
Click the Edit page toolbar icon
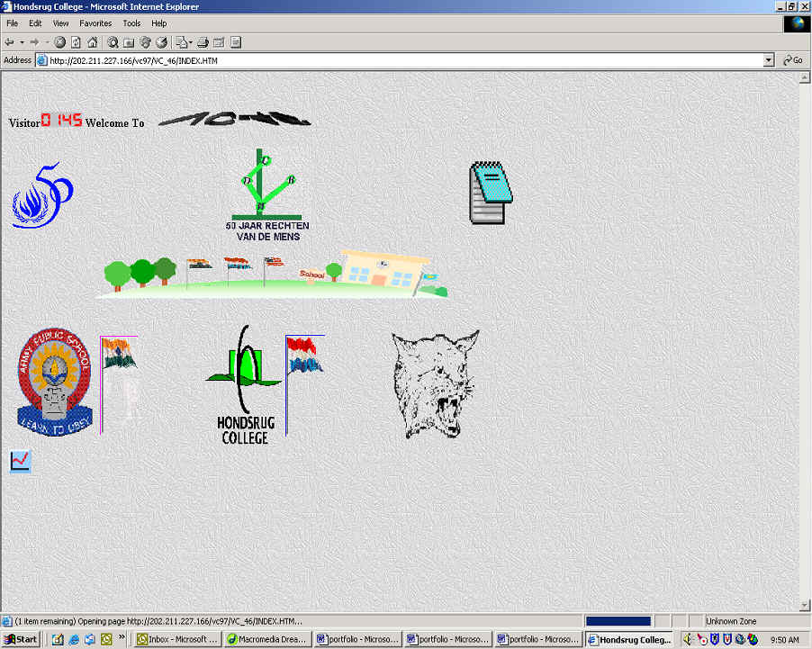pyautogui.click(x=219, y=42)
